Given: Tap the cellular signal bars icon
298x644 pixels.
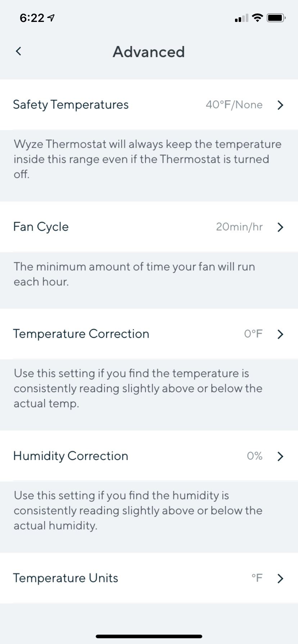Looking at the screenshot, I should [x=241, y=18].
